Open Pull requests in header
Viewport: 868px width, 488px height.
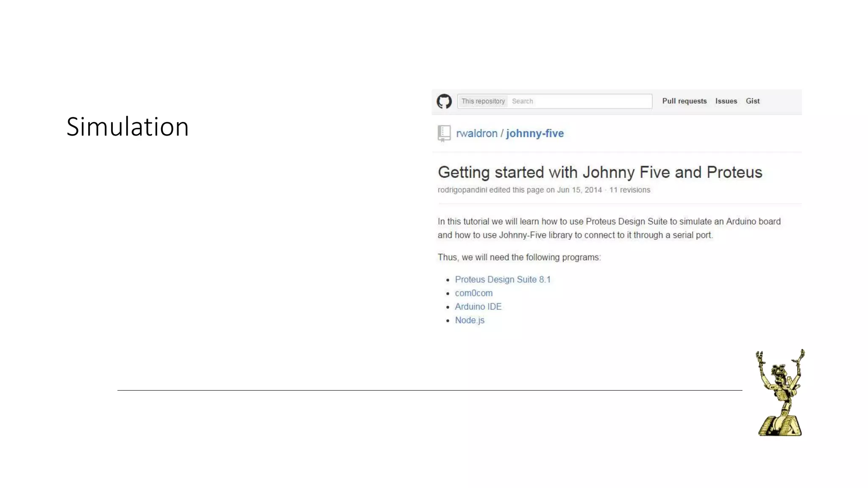(684, 101)
